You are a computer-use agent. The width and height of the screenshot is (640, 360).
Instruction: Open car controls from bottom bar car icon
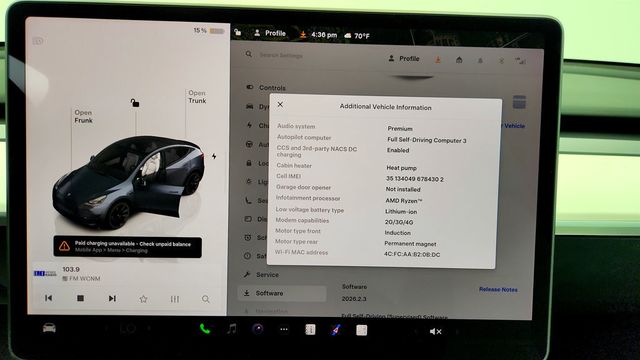(49, 328)
